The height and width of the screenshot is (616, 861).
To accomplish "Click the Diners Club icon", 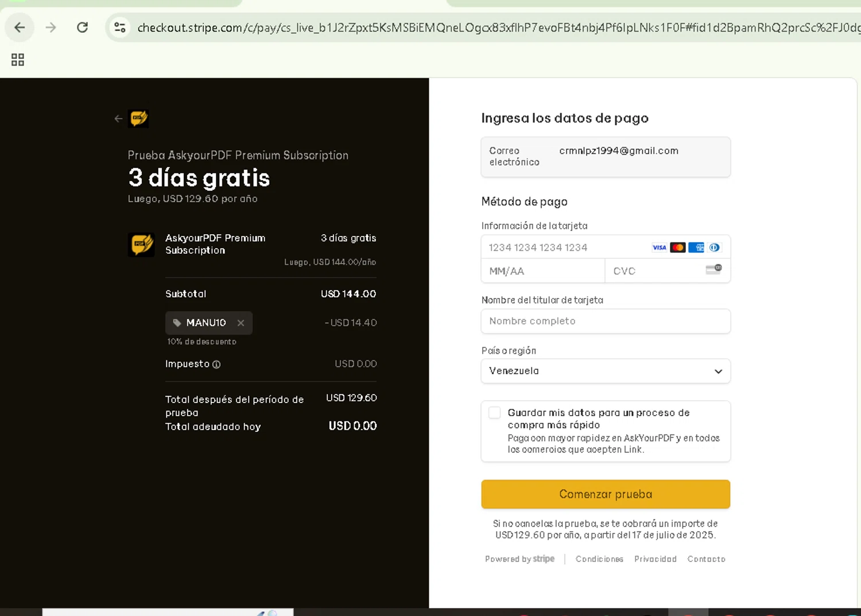I will click(x=715, y=247).
